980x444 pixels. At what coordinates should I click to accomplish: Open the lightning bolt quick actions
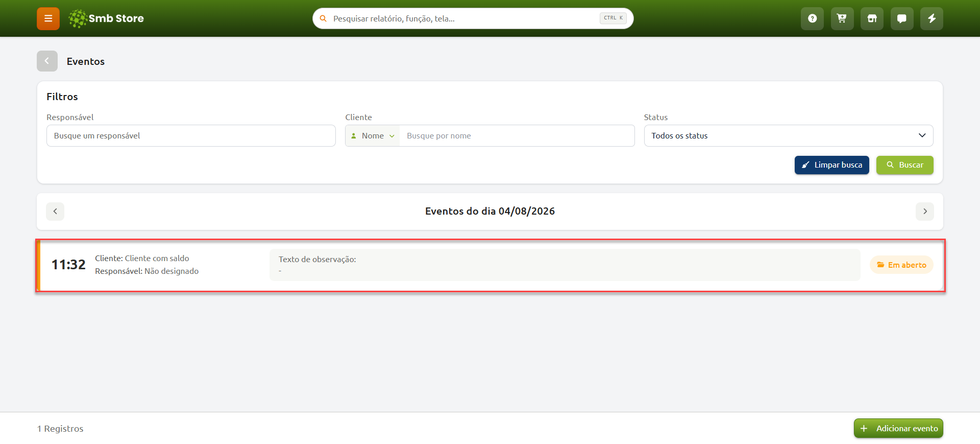[x=932, y=18]
